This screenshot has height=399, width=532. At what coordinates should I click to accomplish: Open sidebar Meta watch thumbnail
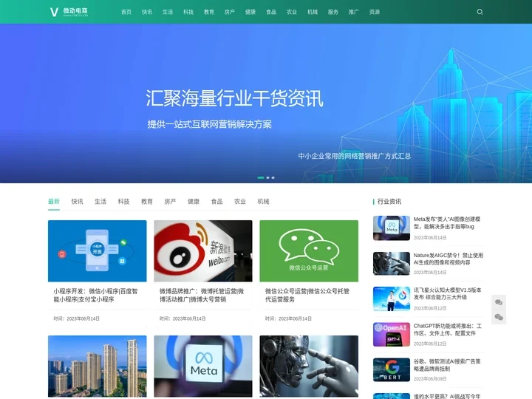point(392,228)
